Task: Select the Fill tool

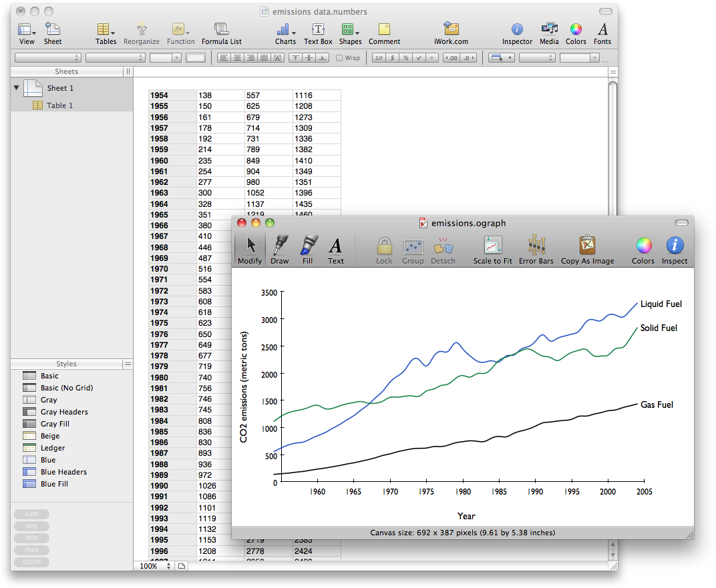Action: tap(308, 246)
